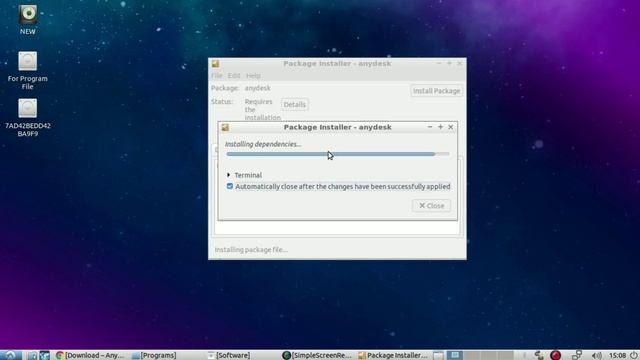Click the Details button next to Status
Viewport: 640px width, 360px height.
pyautogui.click(x=294, y=104)
